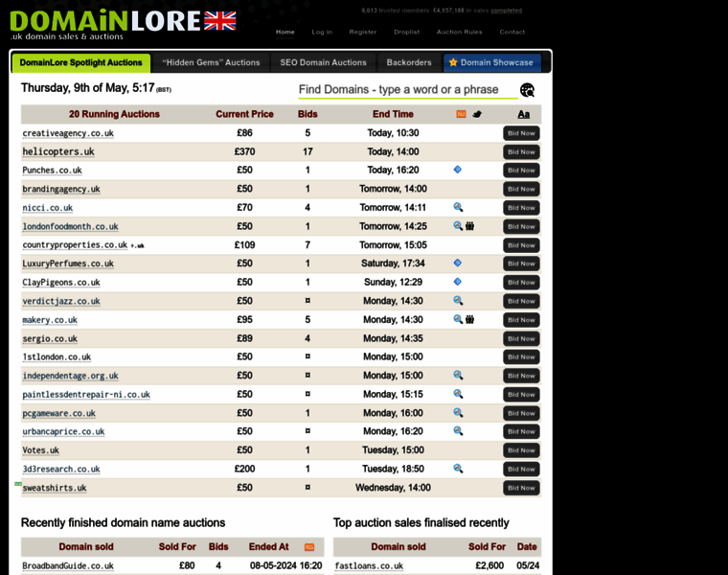
Task: Open ClayPigeons.co.uk auction link
Action: click(61, 283)
